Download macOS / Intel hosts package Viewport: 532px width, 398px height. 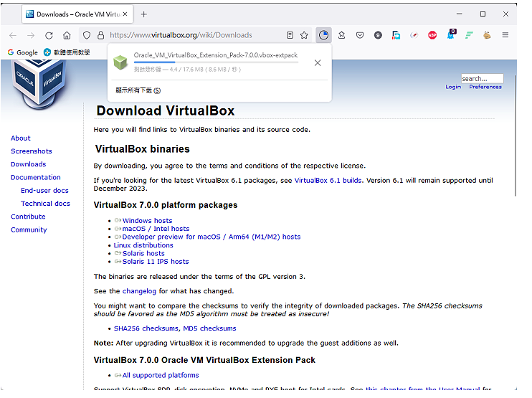click(156, 229)
